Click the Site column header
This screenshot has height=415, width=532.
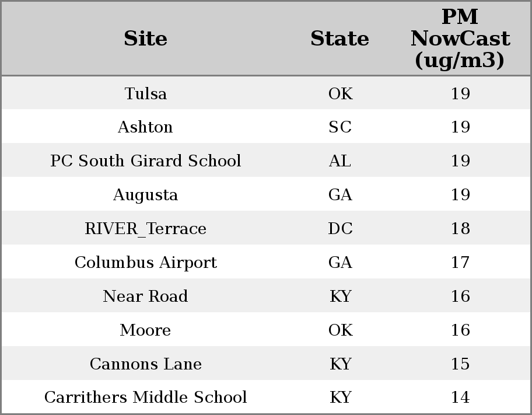145,39
